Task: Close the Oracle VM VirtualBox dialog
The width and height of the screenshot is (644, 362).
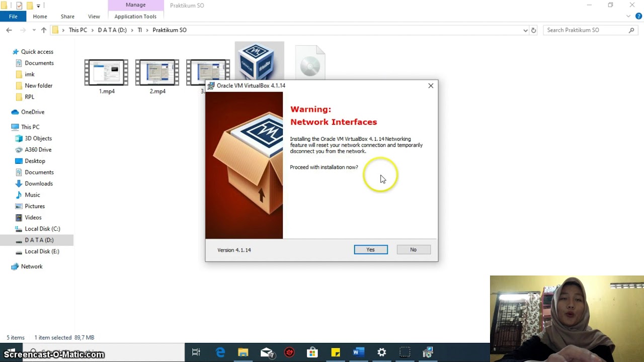Action: 431,86
